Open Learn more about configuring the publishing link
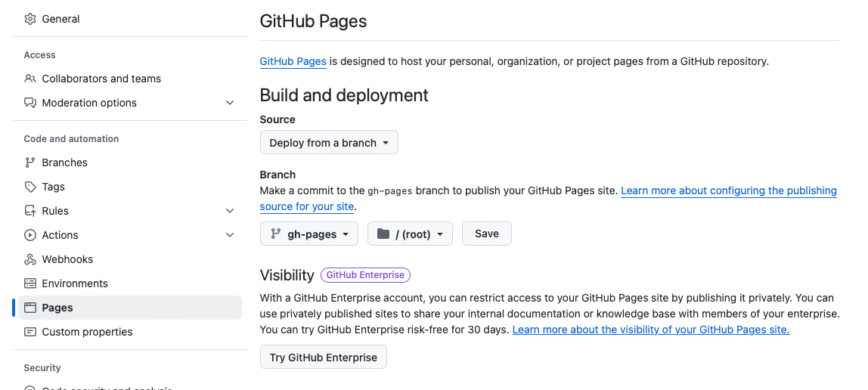Image resolution: width=868 pixels, height=390 pixels. click(x=729, y=191)
